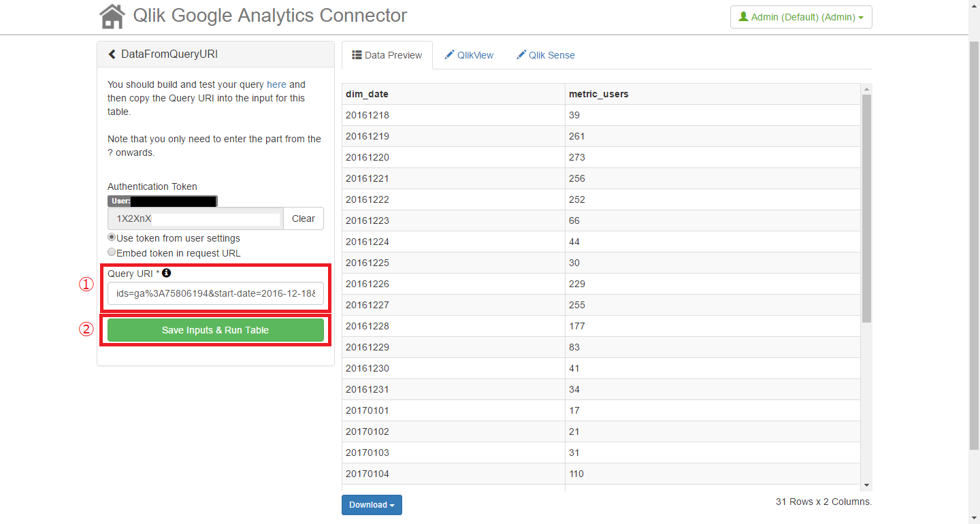Screen dimensions: 980x524
Task: Open the Admin (Default) user dropdown
Action: click(800, 17)
